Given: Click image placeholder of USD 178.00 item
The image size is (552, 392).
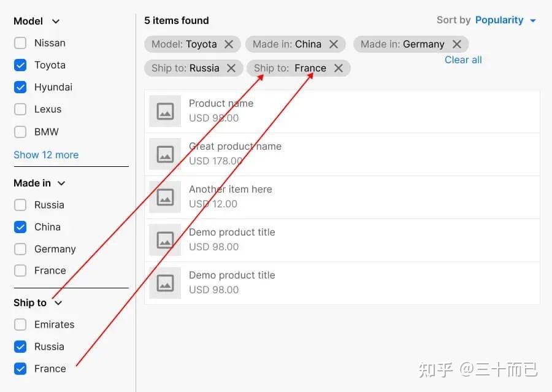Looking at the screenshot, I should 165,154.
